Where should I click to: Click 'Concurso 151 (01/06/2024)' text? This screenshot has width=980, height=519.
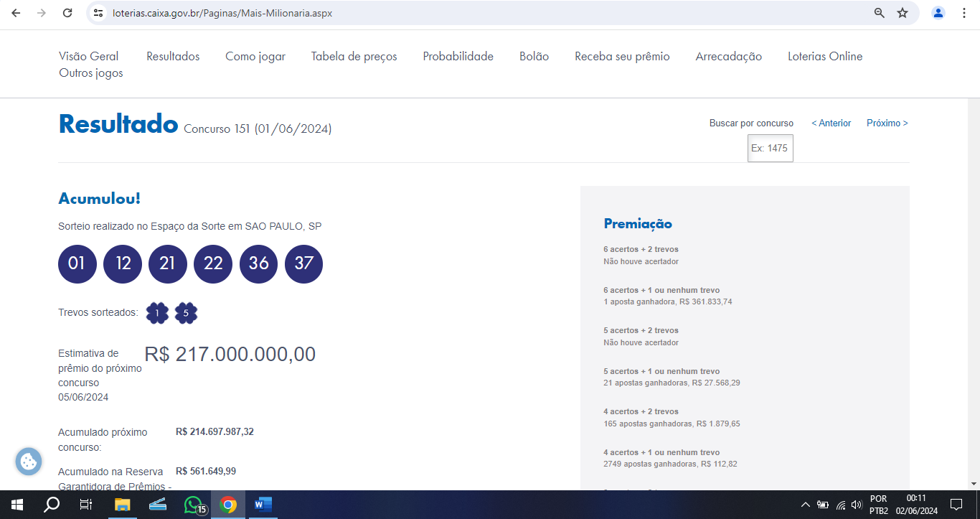tap(258, 129)
